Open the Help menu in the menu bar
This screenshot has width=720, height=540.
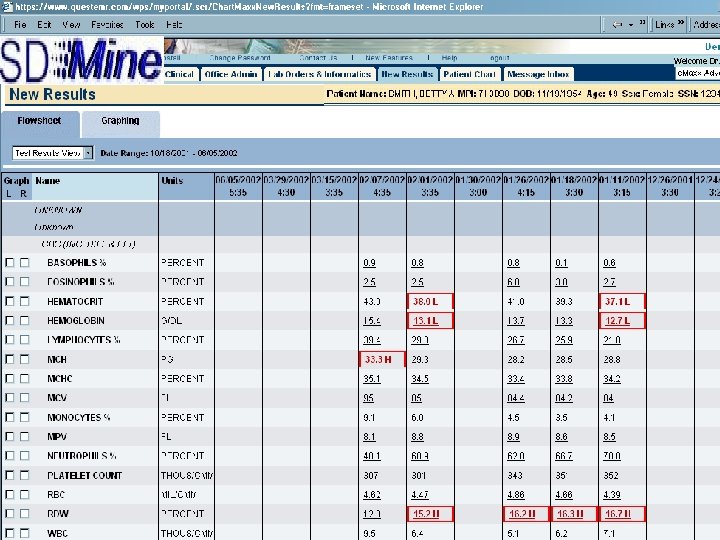[x=174, y=24]
